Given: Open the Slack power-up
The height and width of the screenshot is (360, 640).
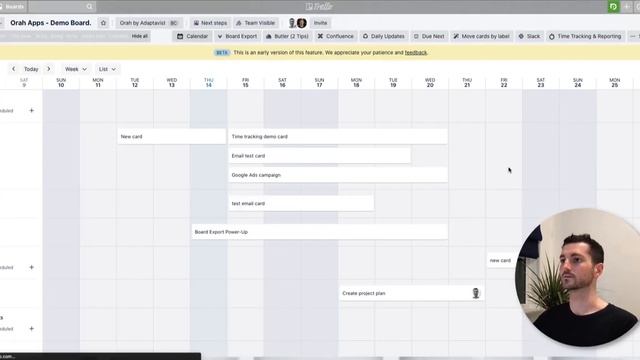Looking at the screenshot, I should click(529, 36).
